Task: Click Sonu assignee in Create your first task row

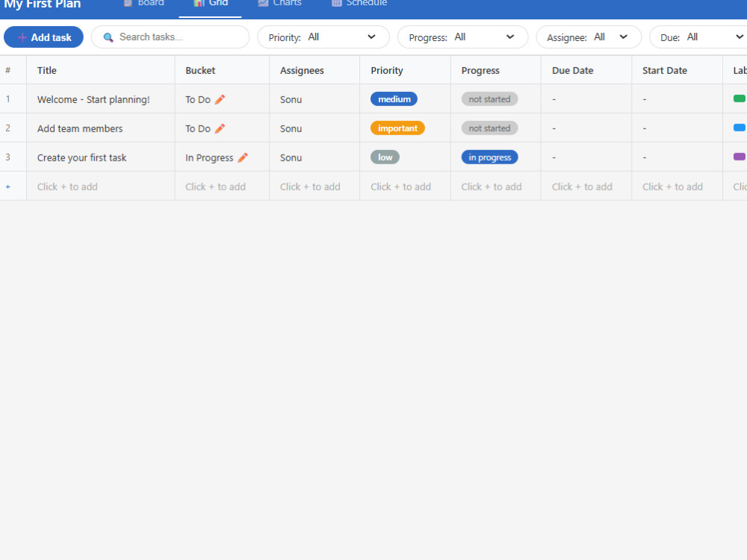Action: (291, 158)
